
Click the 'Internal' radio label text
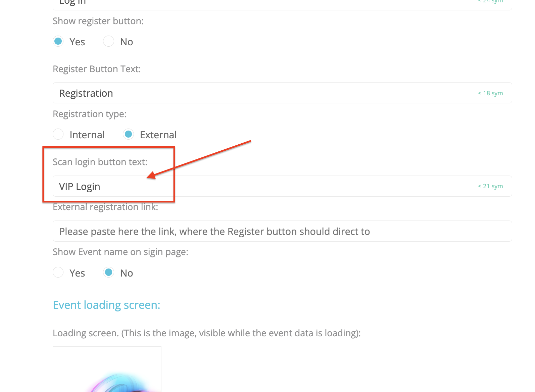click(x=87, y=135)
